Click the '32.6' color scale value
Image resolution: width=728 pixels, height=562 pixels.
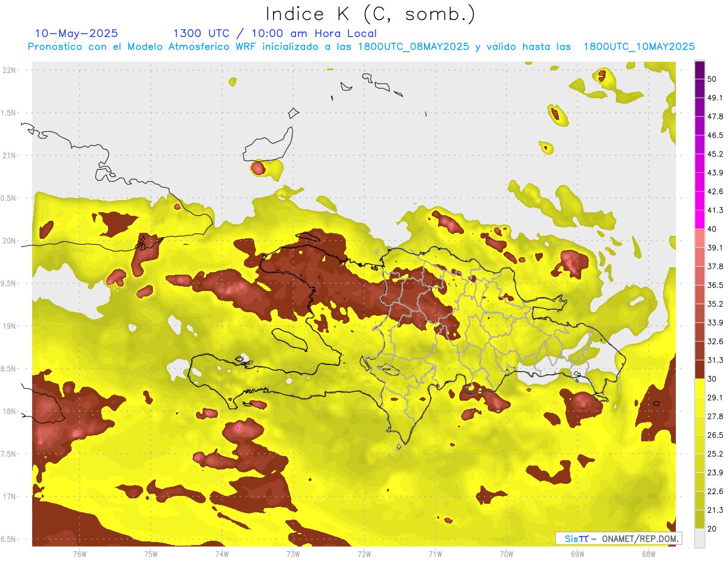click(715, 341)
